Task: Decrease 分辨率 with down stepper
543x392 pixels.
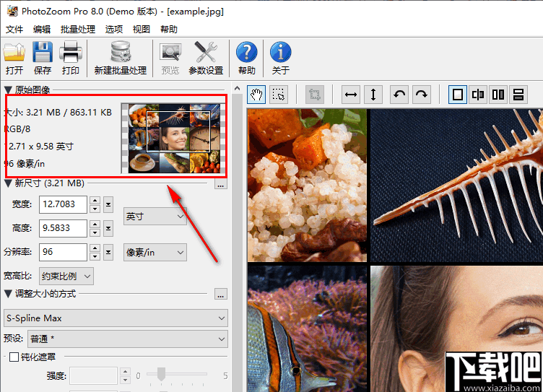Action: 95,256
